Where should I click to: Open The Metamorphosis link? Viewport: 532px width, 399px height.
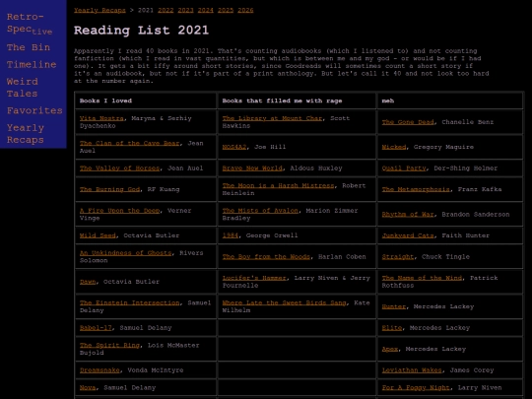[416, 189]
